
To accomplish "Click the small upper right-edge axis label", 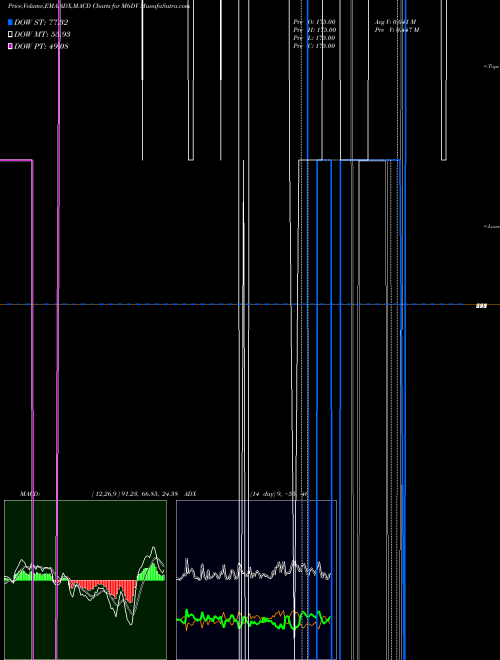I will pos(492,67).
